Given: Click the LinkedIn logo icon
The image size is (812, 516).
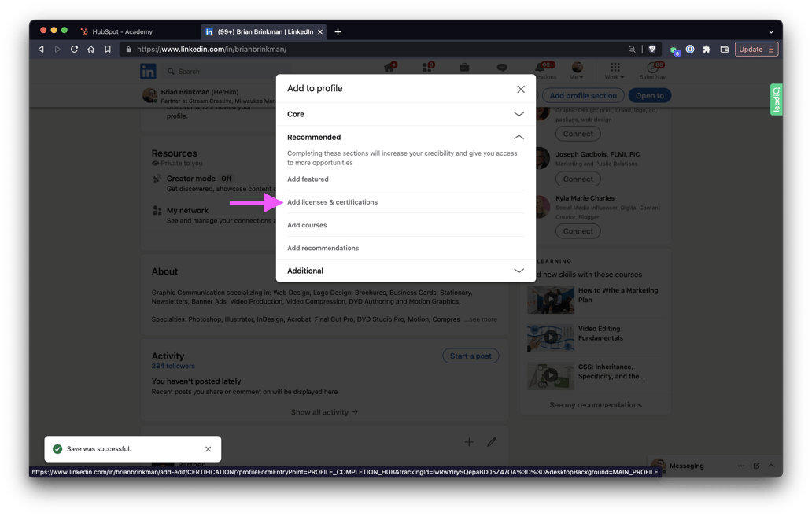Looking at the screenshot, I should point(148,71).
